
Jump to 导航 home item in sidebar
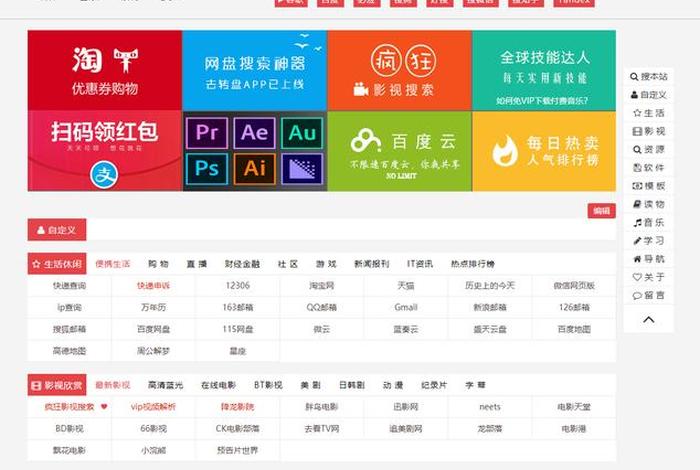649,259
